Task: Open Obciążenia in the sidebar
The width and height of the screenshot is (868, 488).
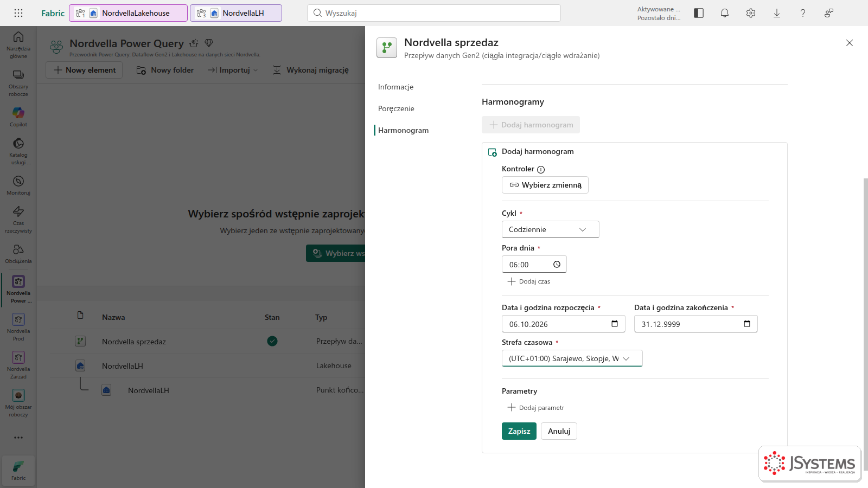Action: coord(18,253)
